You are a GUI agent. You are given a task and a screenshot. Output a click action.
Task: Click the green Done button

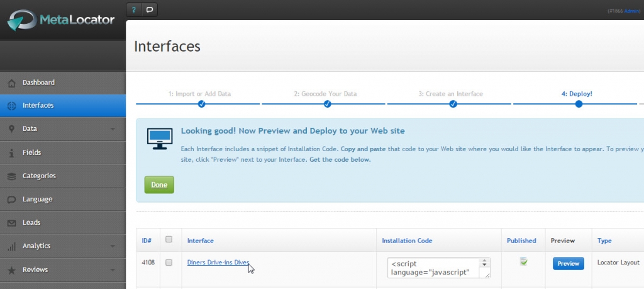159,184
